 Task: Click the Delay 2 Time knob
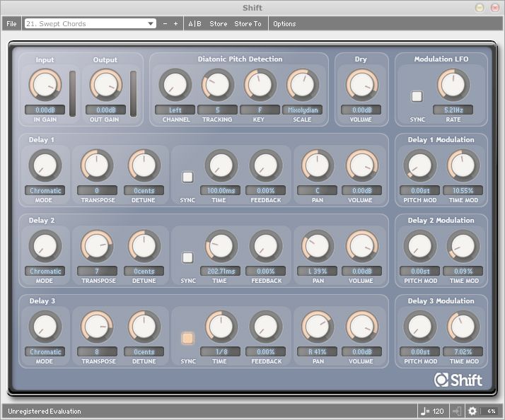click(221, 246)
